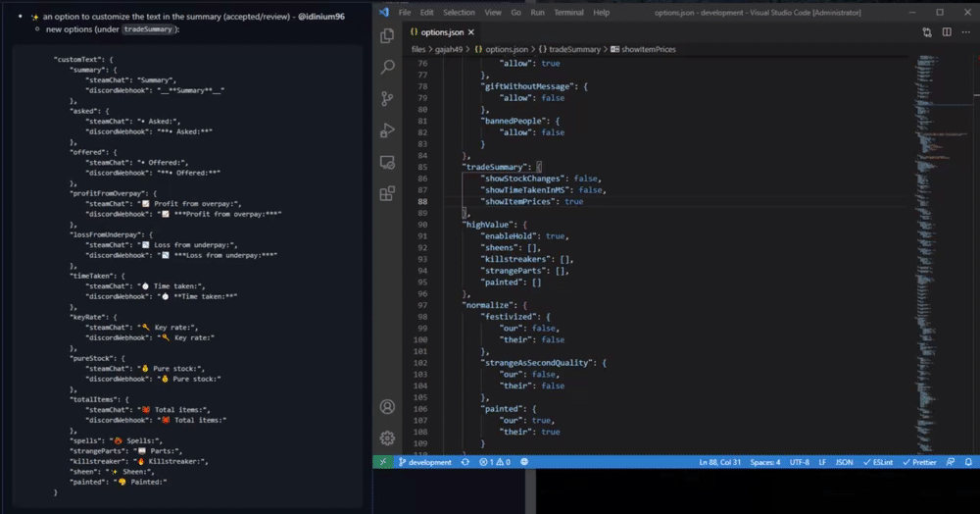Click line number 97 in the gutter
The height and width of the screenshot is (514, 980).
(422, 305)
